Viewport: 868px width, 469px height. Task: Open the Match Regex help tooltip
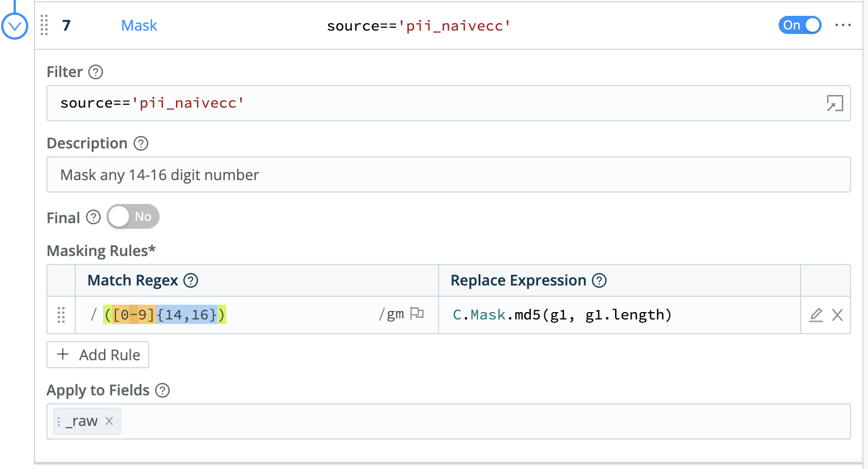191,280
